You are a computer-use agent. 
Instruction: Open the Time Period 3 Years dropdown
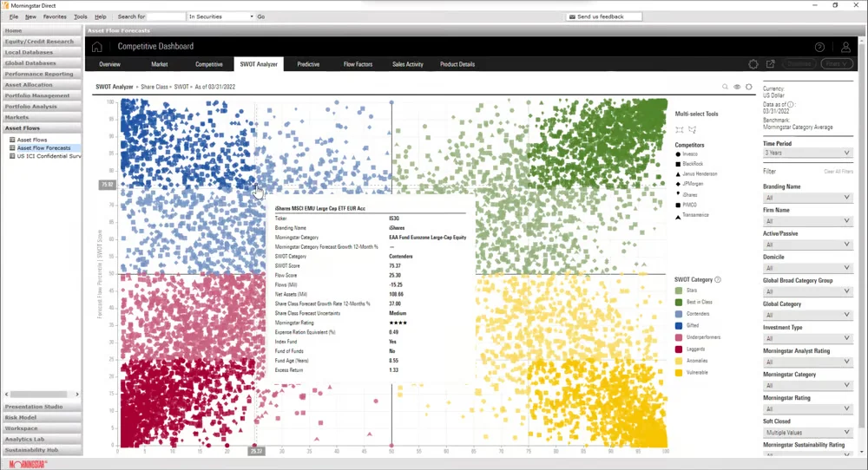tap(807, 153)
